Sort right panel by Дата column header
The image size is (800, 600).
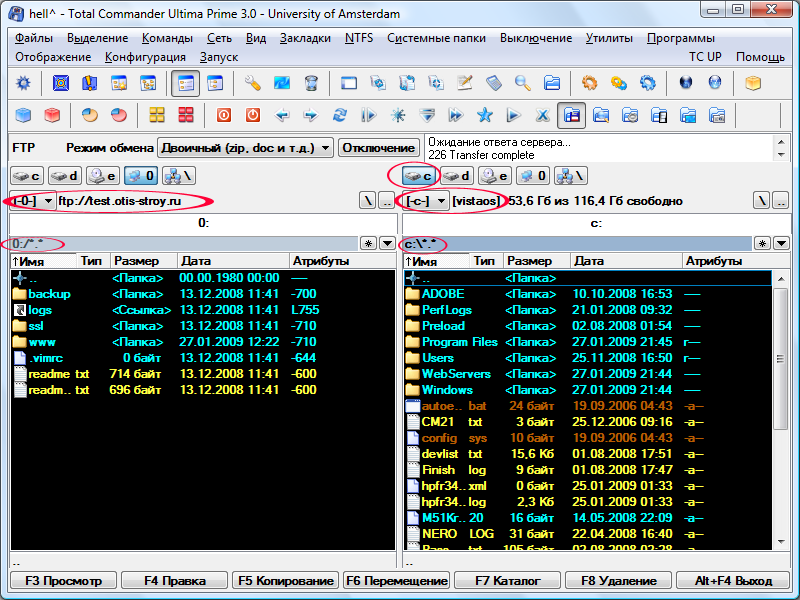coord(626,261)
